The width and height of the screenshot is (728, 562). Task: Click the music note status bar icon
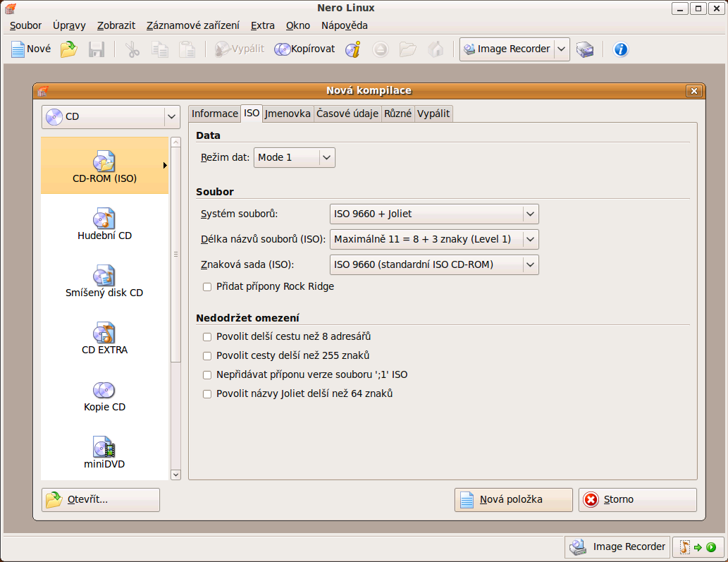[684, 546]
